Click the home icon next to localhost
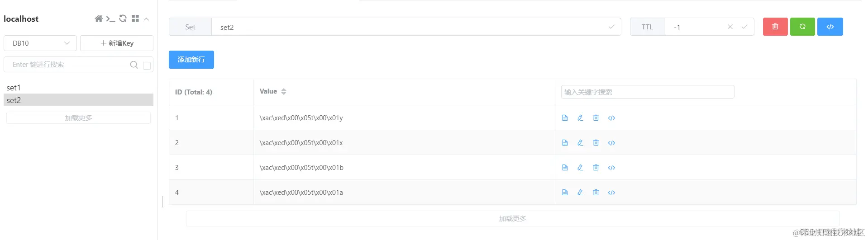This screenshot has width=868, height=240. pyautogui.click(x=98, y=19)
